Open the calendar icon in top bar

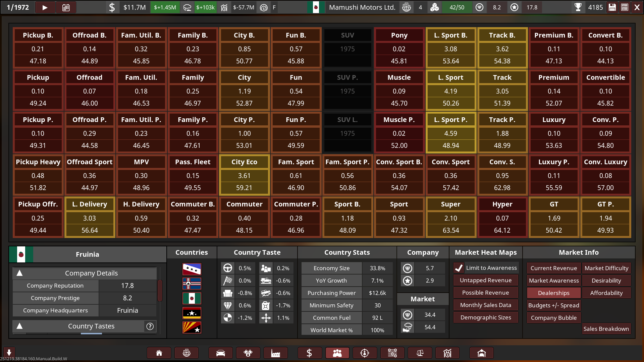click(x=66, y=7)
